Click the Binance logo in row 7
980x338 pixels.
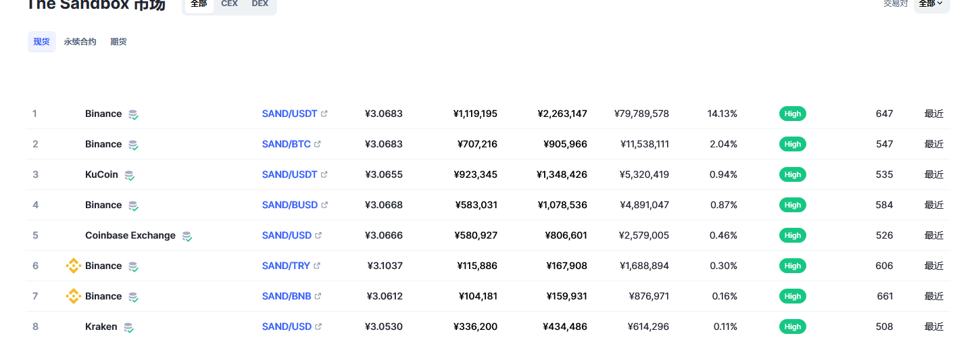[73, 296]
